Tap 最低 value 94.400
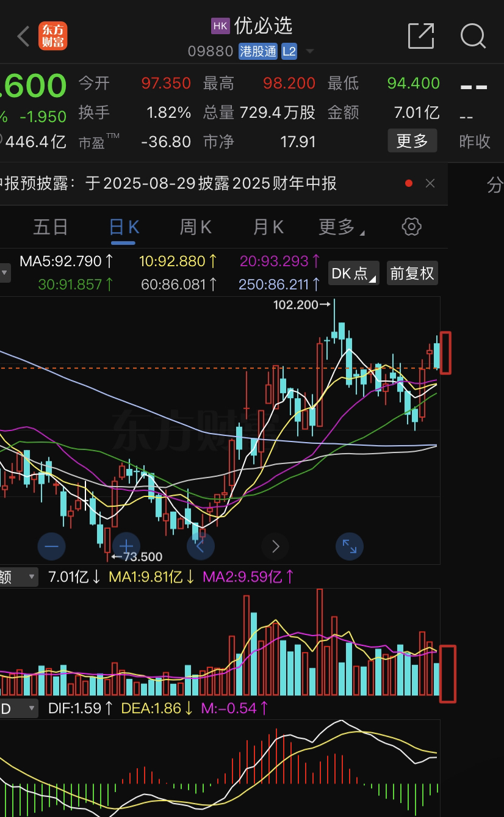Viewport: 504px width, 817px height. (x=413, y=83)
